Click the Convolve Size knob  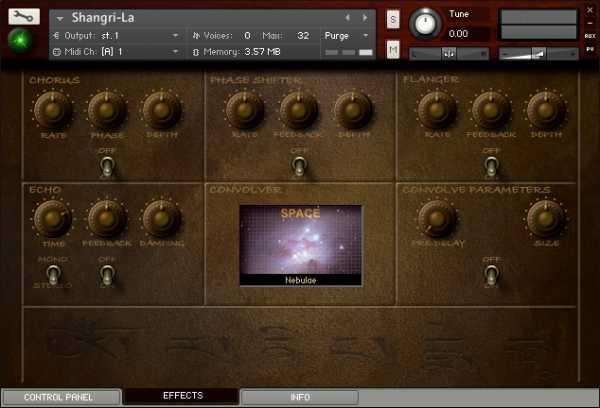pyautogui.click(x=546, y=219)
